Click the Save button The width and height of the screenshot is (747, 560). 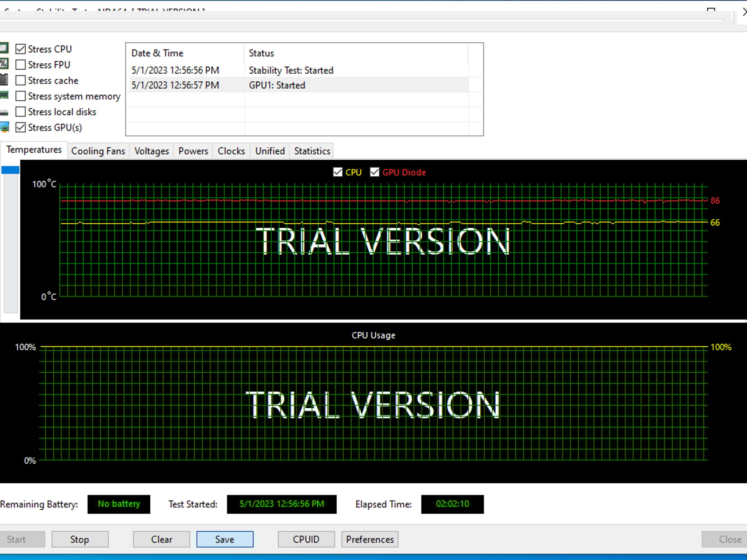click(x=225, y=539)
